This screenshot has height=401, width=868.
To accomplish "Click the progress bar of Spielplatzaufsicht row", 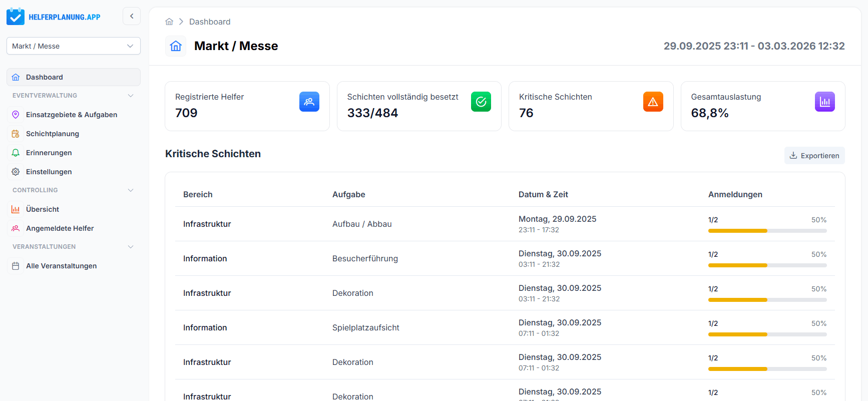I will tap(767, 334).
